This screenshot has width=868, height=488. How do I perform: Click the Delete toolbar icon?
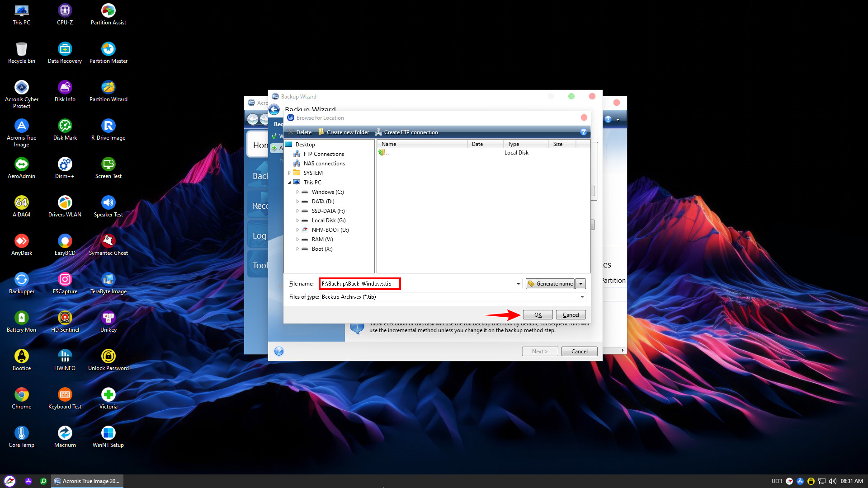[291, 132]
